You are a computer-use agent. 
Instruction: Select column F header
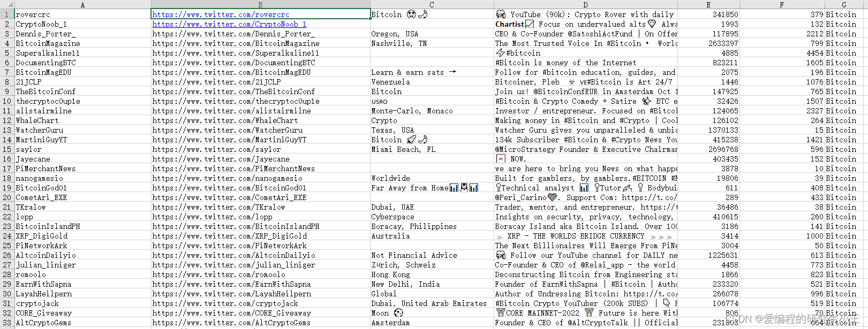(782, 5)
